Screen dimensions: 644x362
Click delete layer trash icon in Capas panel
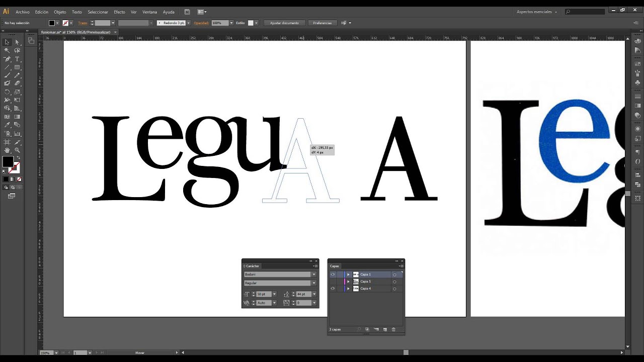click(393, 329)
